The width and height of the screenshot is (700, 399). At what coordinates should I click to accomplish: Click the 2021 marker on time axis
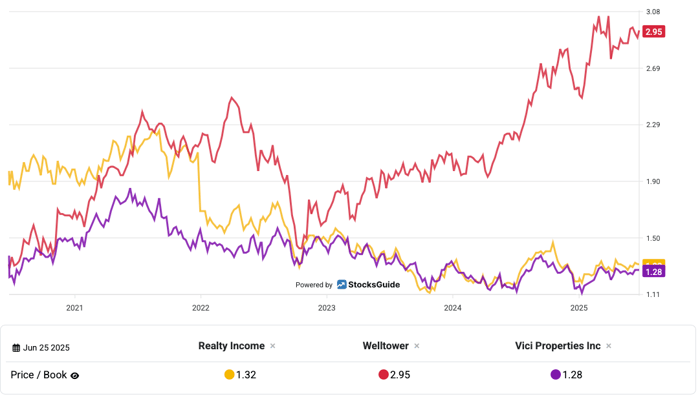coord(75,308)
